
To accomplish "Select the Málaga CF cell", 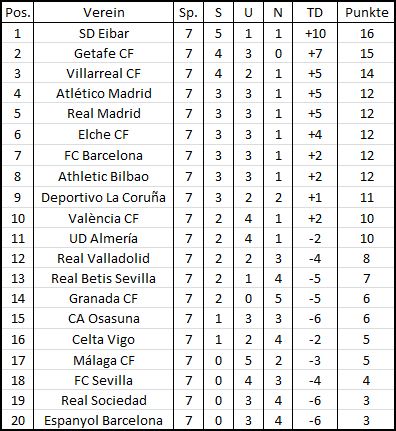I will coord(103,360).
